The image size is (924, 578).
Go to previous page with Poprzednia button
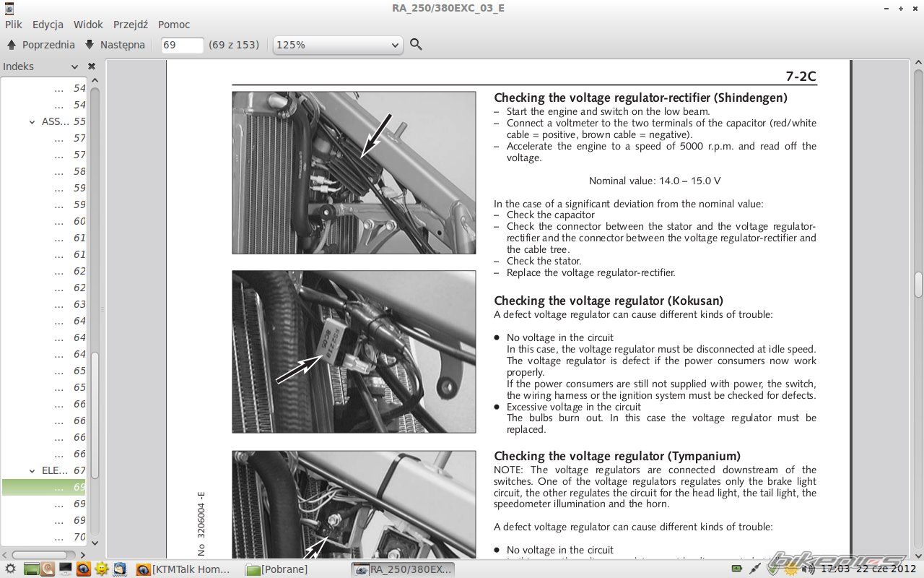(41, 45)
